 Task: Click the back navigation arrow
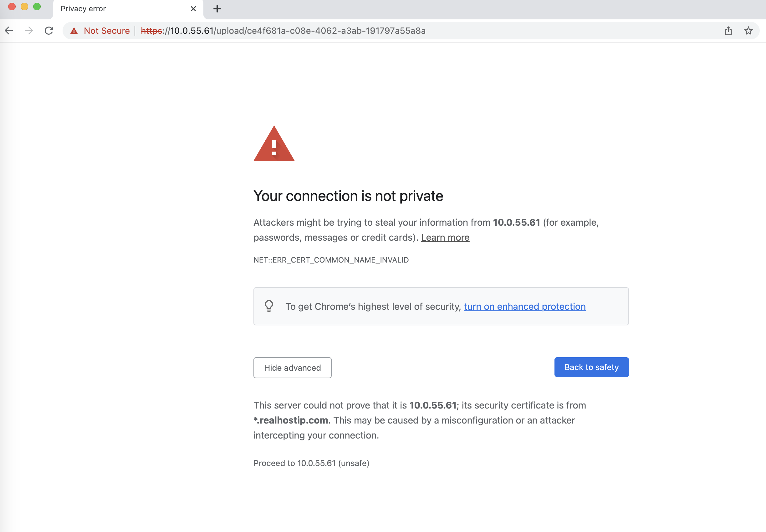click(x=9, y=31)
